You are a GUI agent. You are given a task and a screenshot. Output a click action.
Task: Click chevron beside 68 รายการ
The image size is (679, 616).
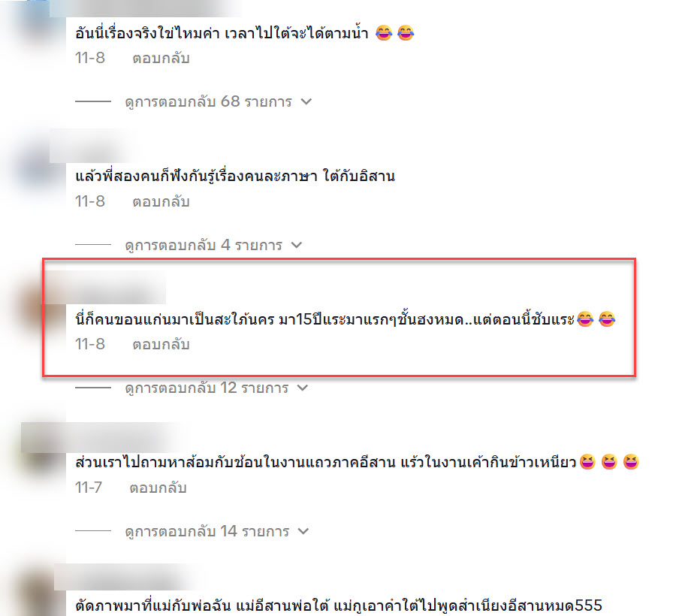(306, 102)
